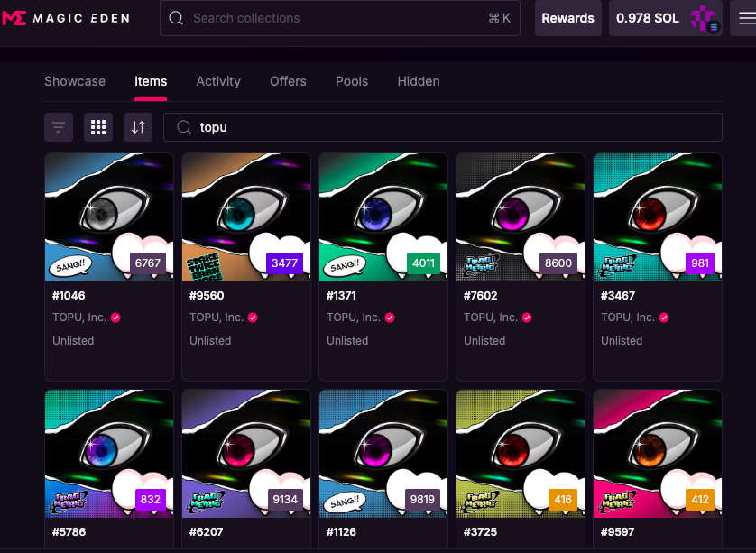Go to the Offers tab
The height and width of the screenshot is (553, 756).
pos(288,81)
